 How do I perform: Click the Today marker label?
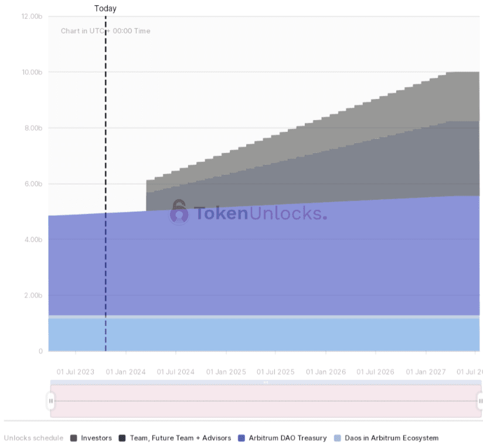coord(106,8)
